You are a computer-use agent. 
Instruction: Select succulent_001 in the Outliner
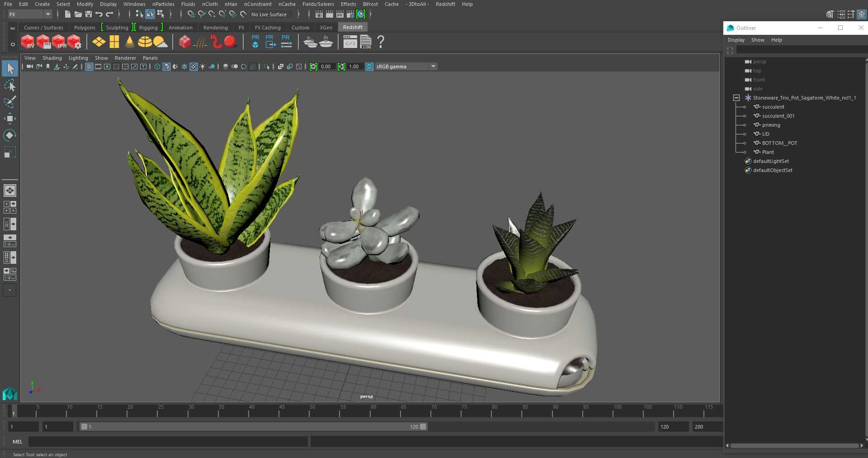click(x=778, y=116)
